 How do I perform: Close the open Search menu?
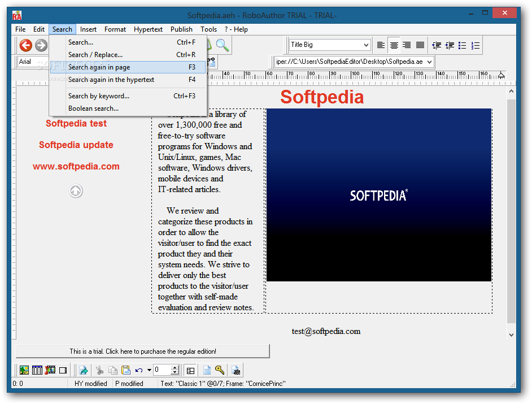(62, 29)
